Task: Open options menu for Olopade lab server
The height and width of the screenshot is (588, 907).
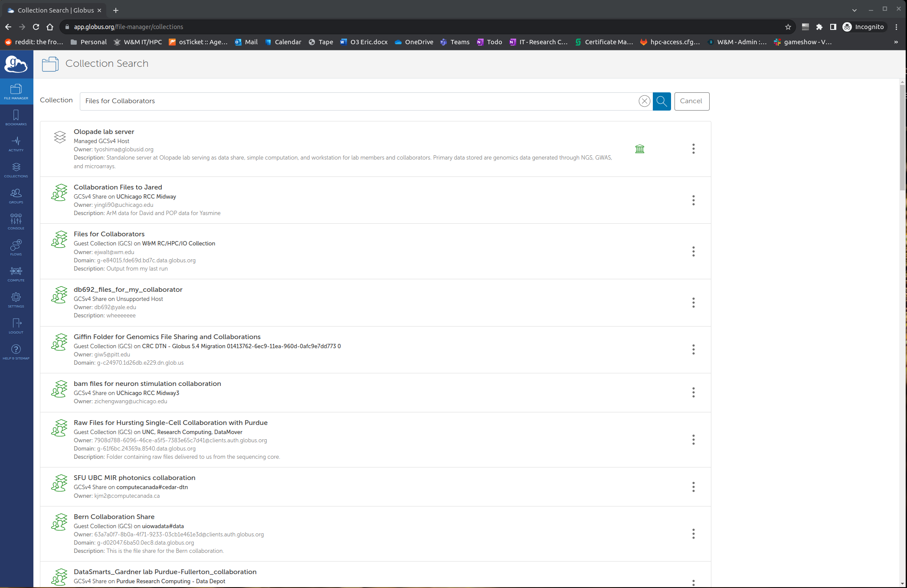Action: pyautogui.click(x=693, y=149)
